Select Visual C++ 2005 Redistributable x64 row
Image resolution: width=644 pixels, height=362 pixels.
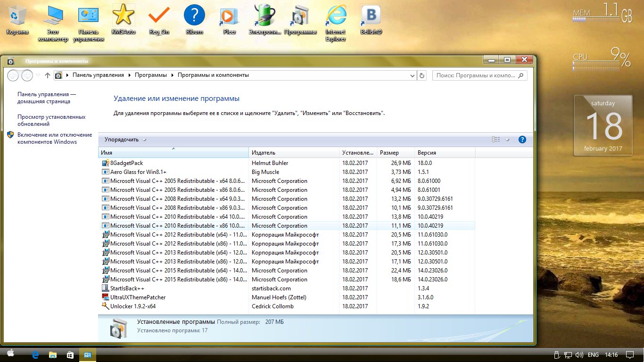tap(287, 181)
